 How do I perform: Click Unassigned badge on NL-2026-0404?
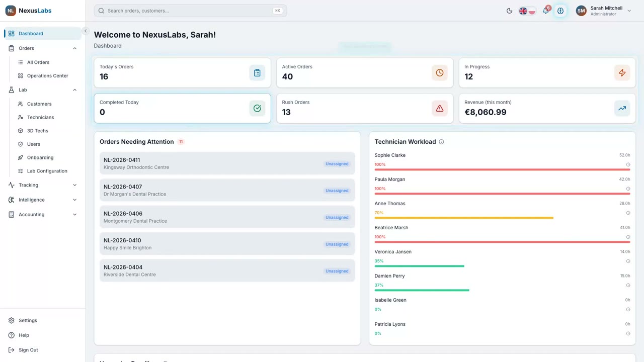(337, 271)
